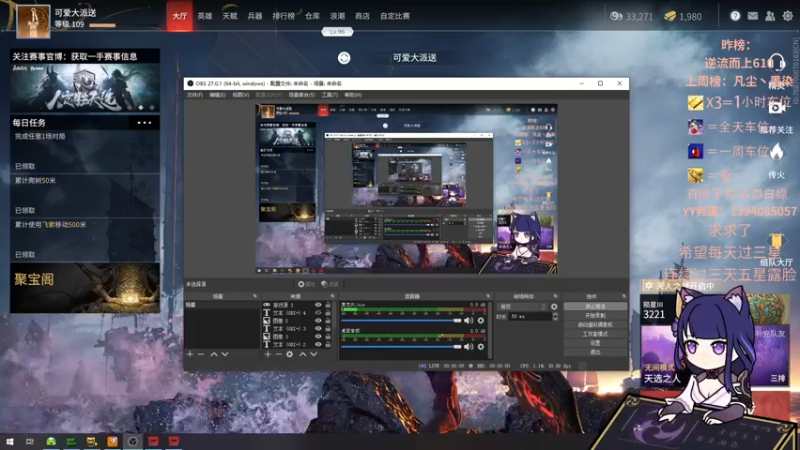Open OBS 编辑(E) menu
The height and width of the screenshot is (450, 800).
tap(217, 95)
